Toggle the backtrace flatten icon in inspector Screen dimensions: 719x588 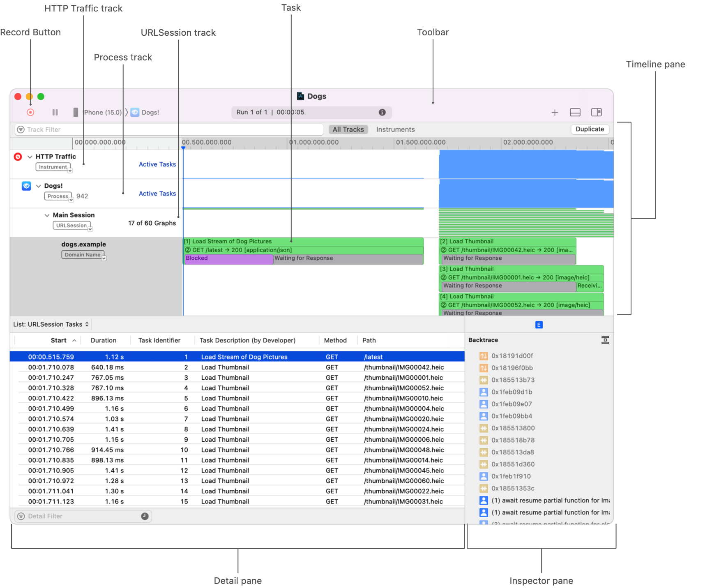605,339
